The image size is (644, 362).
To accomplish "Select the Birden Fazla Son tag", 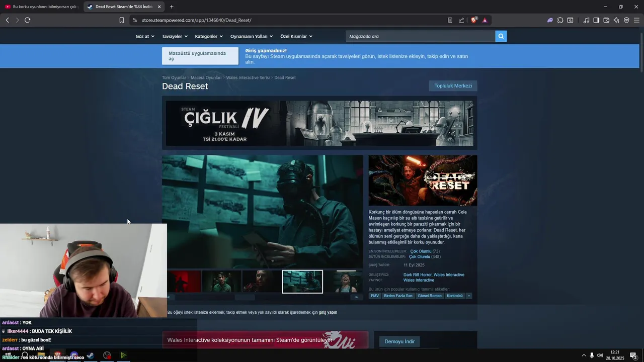I will (x=398, y=296).
